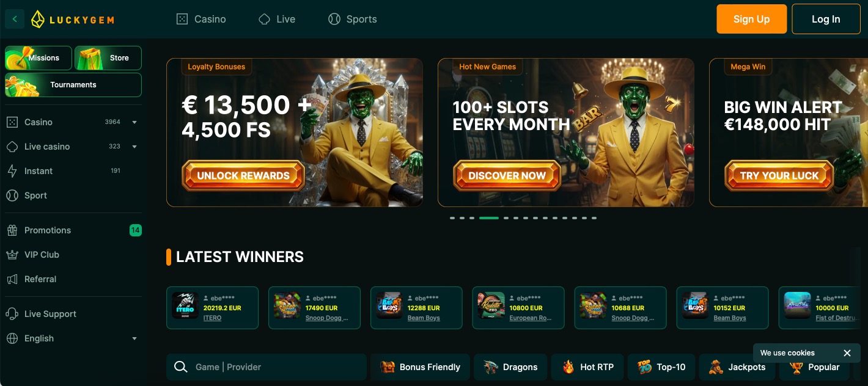This screenshot has width=868, height=386.
Task: Switch to the Sports top tab
Action: tap(353, 19)
